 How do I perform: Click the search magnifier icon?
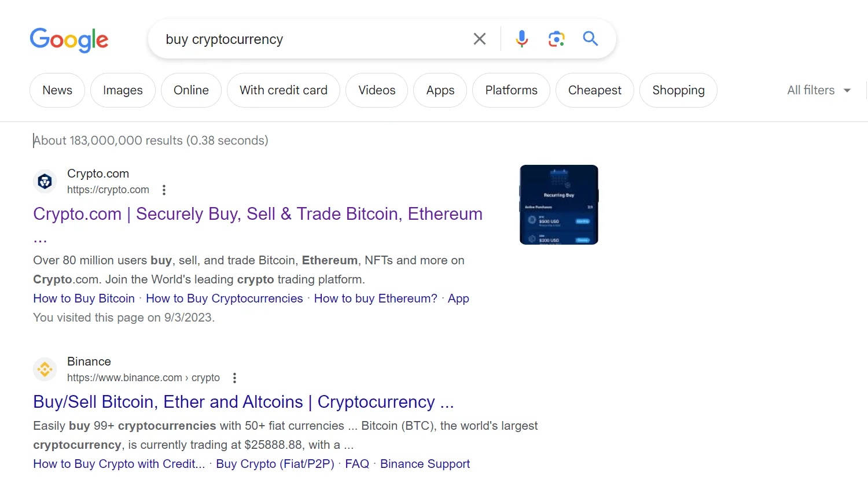point(590,39)
